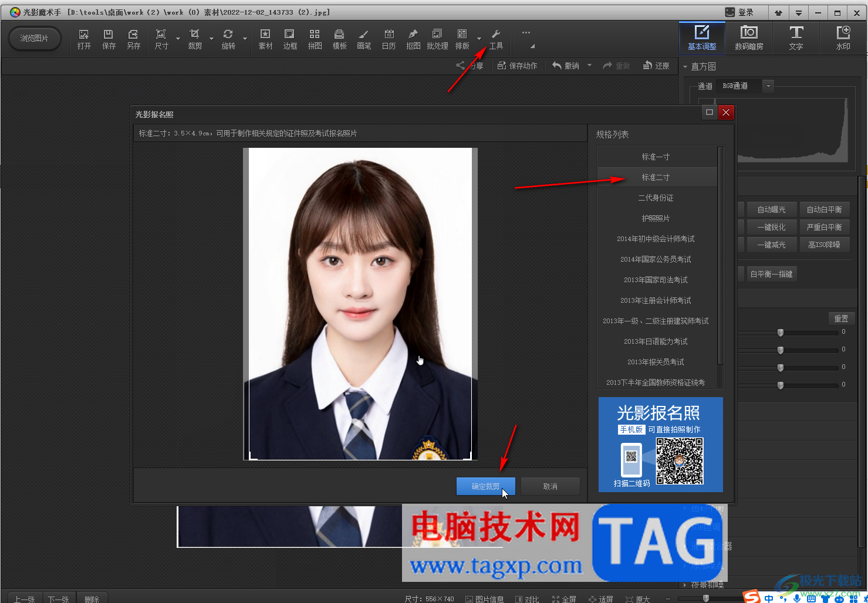Select the 画笔 brush tool
This screenshot has height=603, width=868.
coord(364,39)
